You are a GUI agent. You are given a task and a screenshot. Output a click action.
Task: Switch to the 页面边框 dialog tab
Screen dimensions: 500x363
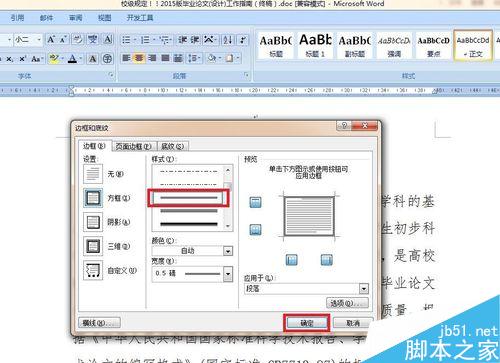click(134, 146)
